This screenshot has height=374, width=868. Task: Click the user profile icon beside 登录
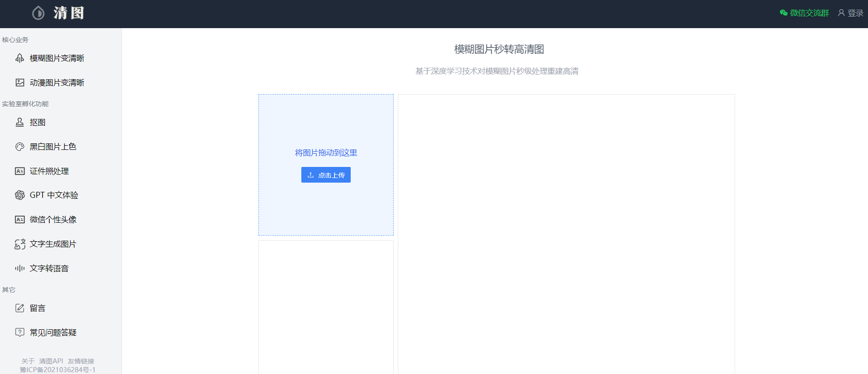pos(841,13)
